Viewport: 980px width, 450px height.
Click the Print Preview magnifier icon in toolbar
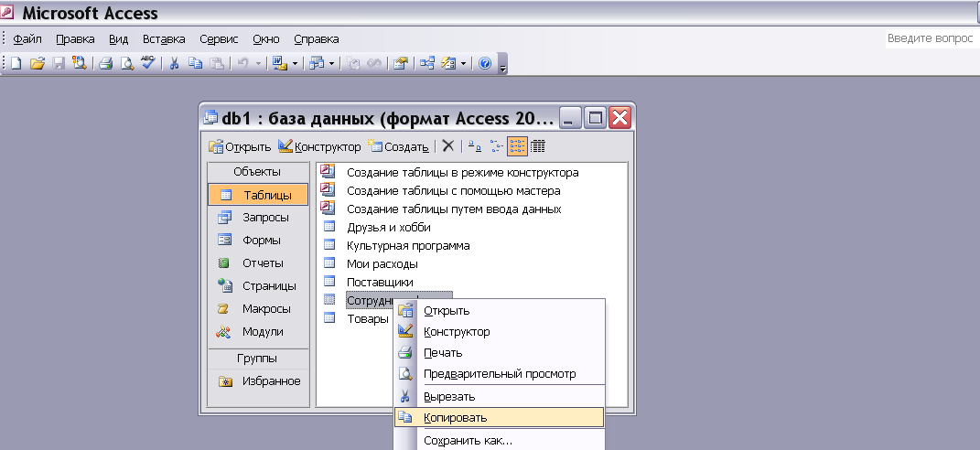pos(127,63)
